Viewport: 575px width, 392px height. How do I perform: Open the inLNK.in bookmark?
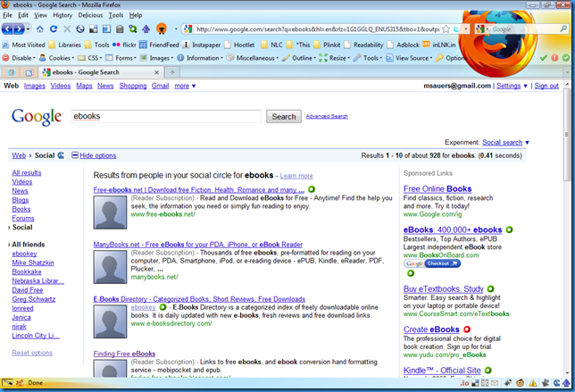coord(439,45)
